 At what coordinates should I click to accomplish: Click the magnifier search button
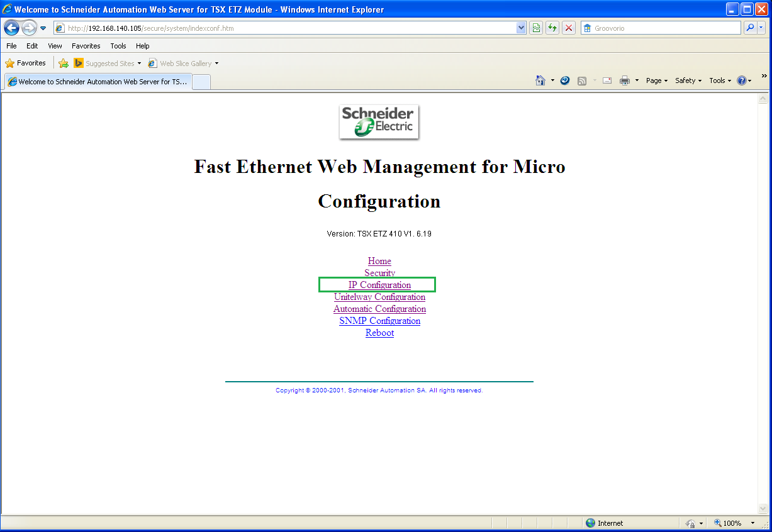[750, 28]
